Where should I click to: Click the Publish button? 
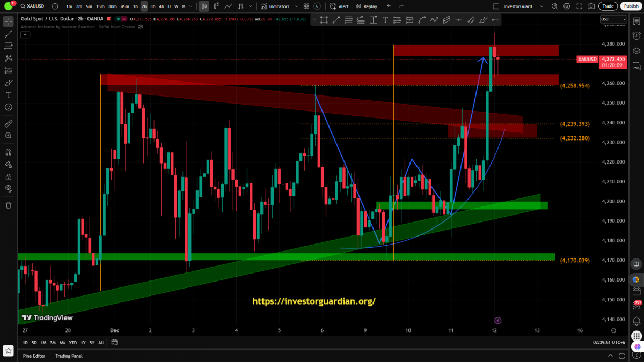click(630, 6)
